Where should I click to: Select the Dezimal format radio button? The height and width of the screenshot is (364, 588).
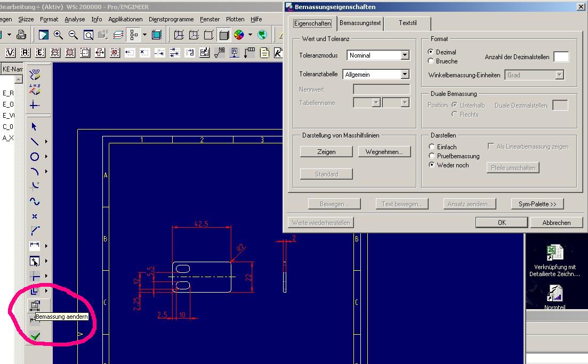[432, 52]
